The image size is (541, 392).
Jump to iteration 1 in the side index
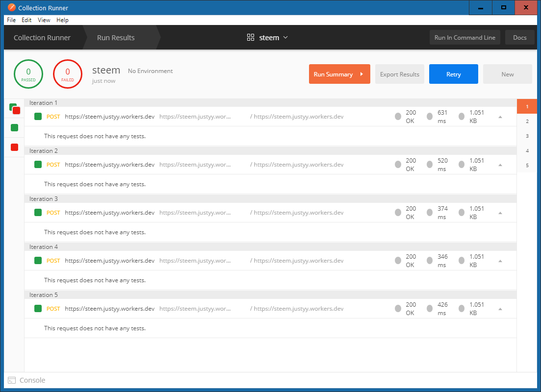[x=527, y=106]
